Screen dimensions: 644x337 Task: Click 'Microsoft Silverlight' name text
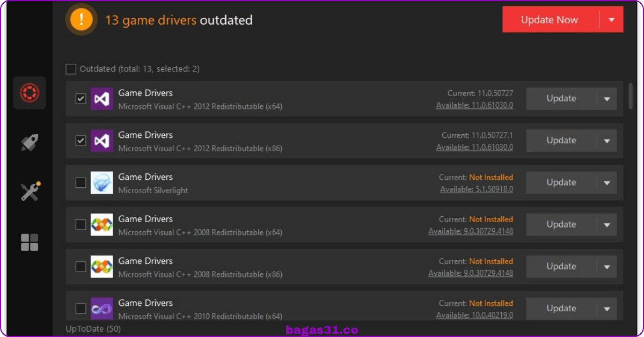[x=153, y=190]
